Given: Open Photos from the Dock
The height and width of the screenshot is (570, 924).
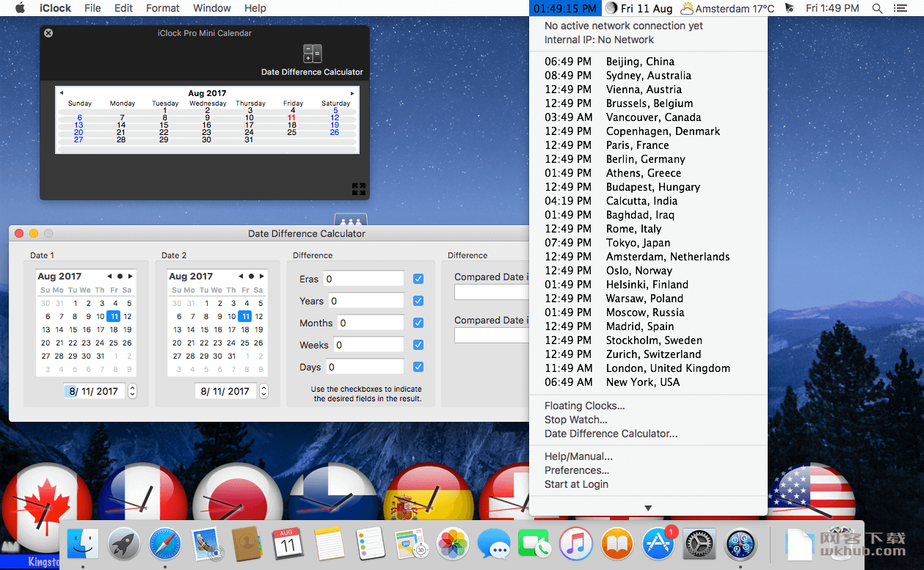Looking at the screenshot, I should point(453,544).
